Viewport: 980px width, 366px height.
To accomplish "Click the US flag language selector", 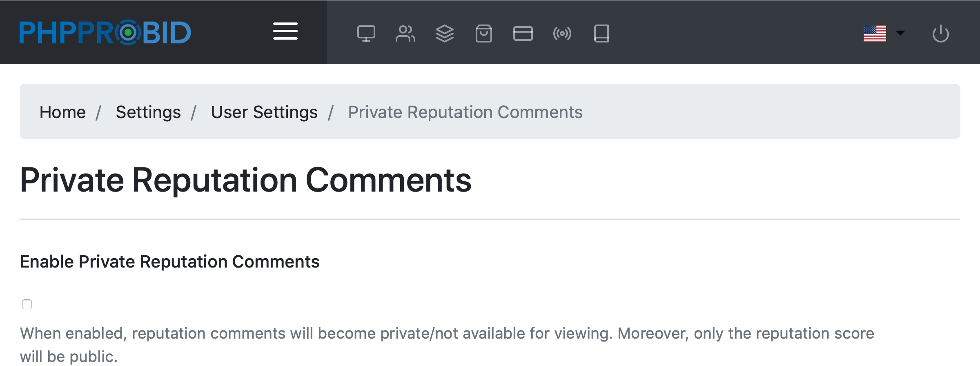I will (x=875, y=33).
